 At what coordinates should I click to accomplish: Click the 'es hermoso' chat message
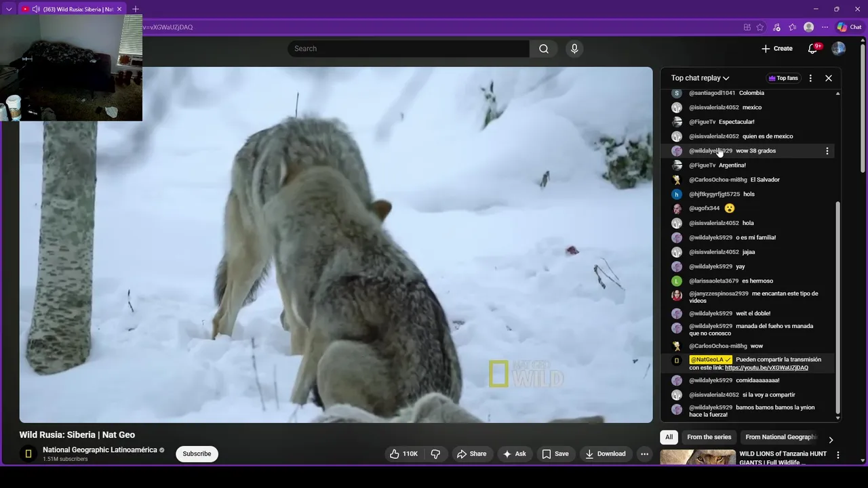[x=757, y=281]
